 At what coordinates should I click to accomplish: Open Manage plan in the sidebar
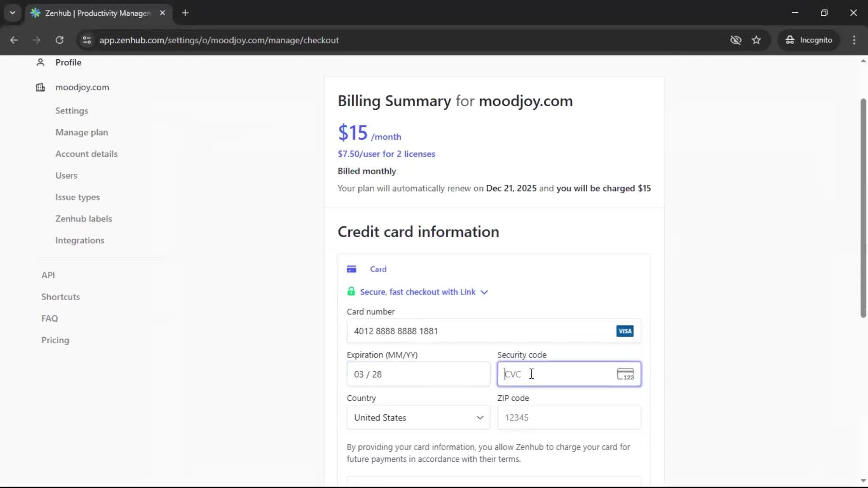(82, 132)
